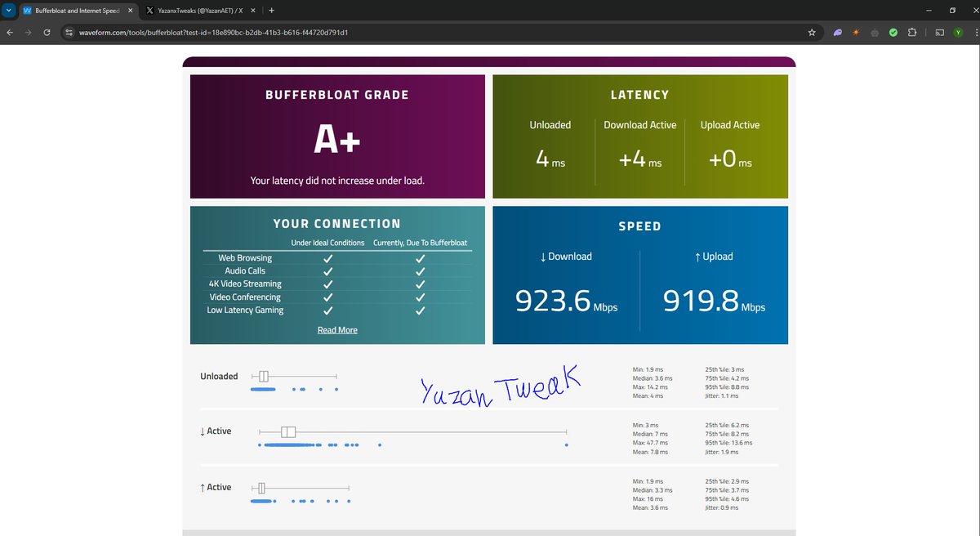
Task: View site information icon in address bar
Action: tap(69, 33)
